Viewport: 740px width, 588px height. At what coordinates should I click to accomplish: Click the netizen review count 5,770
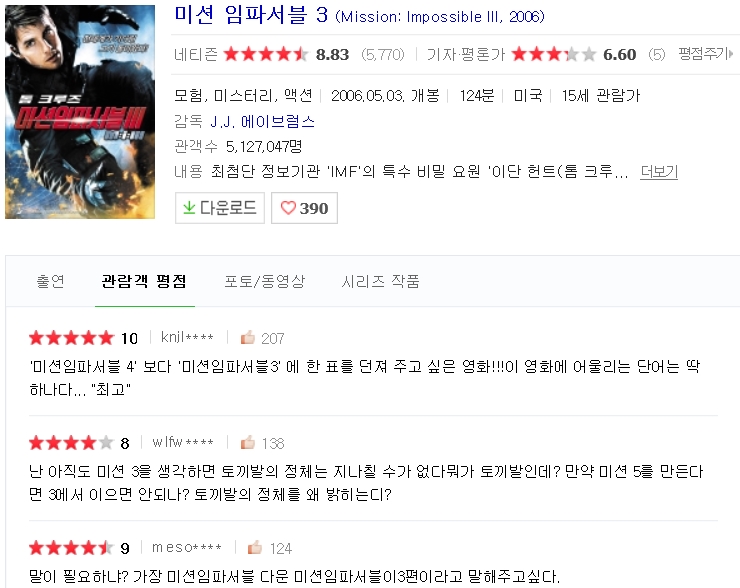tap(383, 55)
